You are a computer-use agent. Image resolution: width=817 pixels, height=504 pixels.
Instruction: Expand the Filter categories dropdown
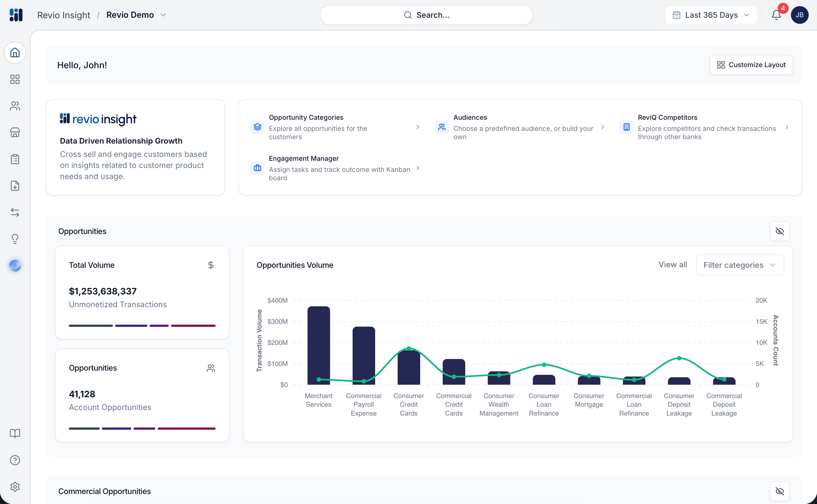pyautogui.click(x=740, y=265)
